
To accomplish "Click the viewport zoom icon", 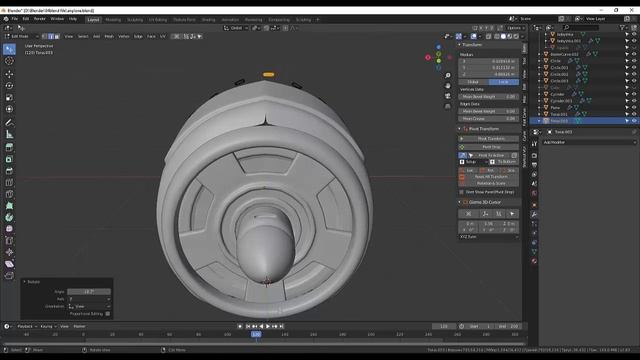I will (448, 76).
